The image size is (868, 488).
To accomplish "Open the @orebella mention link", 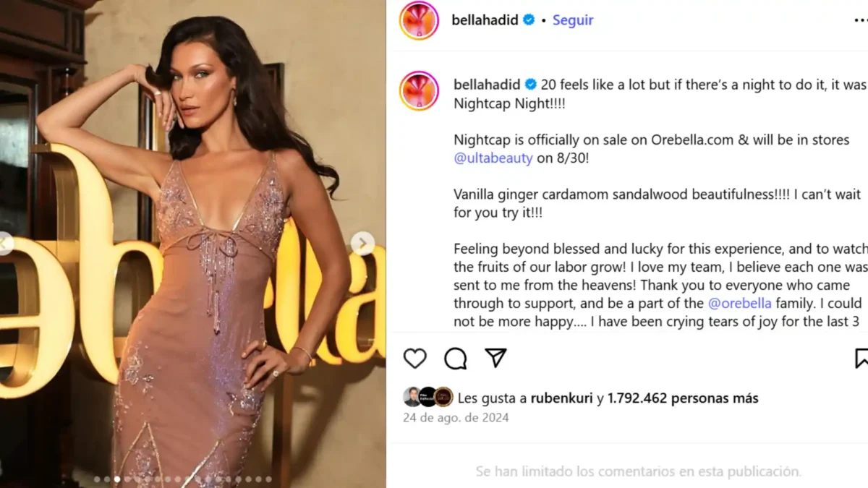I will click(x=740, y=303).
